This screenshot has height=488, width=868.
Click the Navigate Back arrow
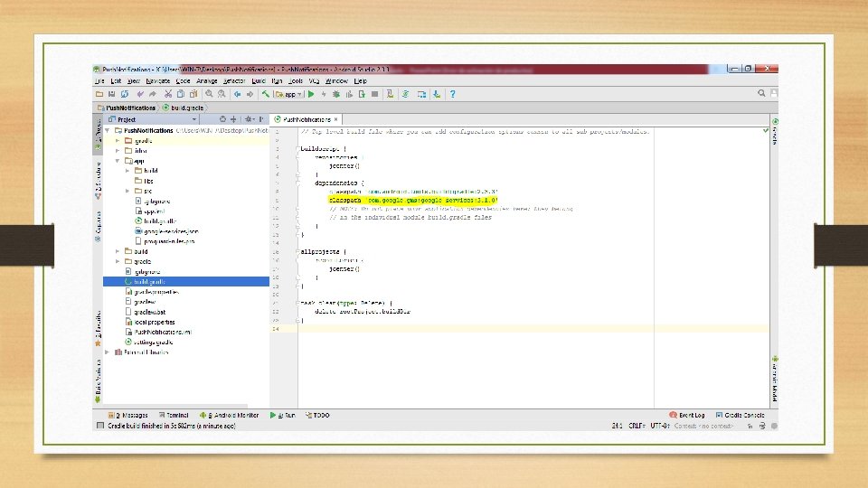click(x=238, y=95)
